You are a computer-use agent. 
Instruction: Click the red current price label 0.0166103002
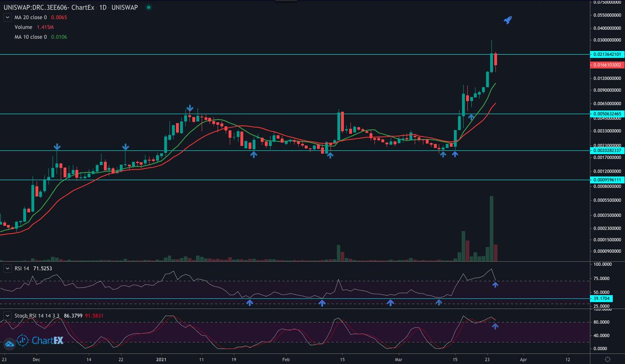607,65
